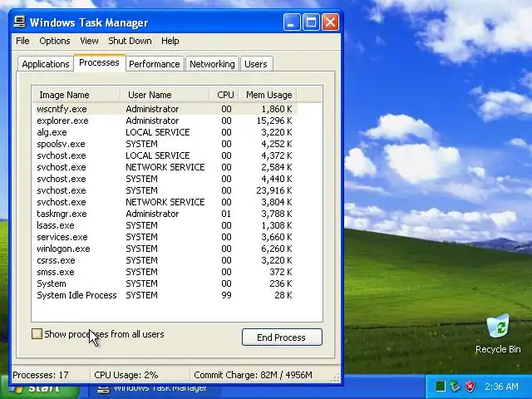The width and height of the screenshot is (532, 399).
Task: Sort by User Name column header
Action: tap(165, 95)
